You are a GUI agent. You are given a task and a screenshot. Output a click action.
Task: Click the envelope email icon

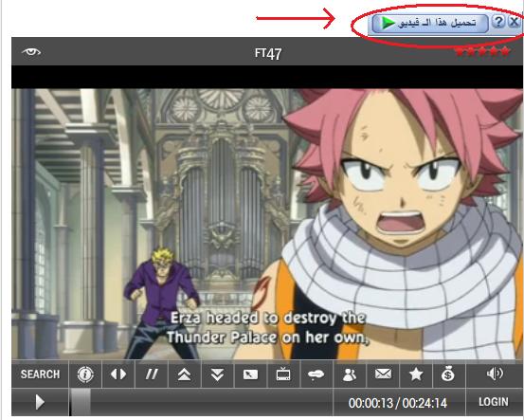coord(383,374)
